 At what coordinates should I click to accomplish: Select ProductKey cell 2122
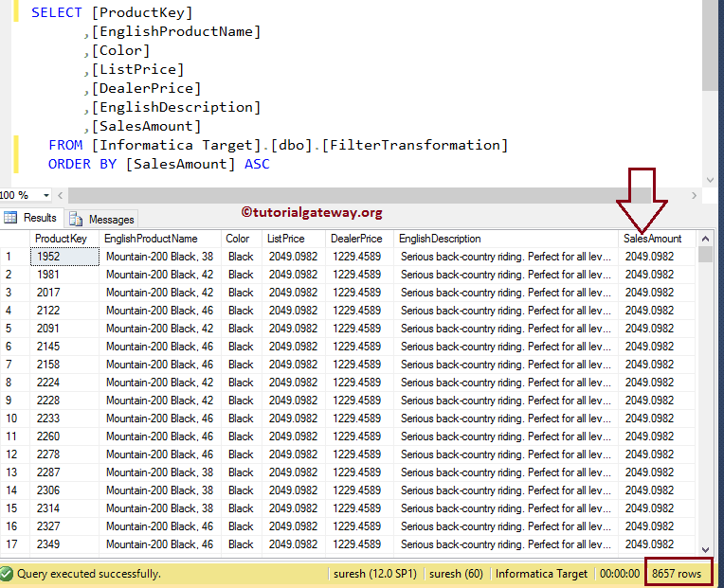tap(64, 311)
